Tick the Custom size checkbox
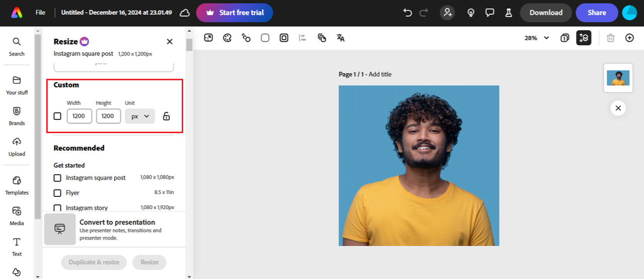Viewport: 644px width, 279px height. 57,116
